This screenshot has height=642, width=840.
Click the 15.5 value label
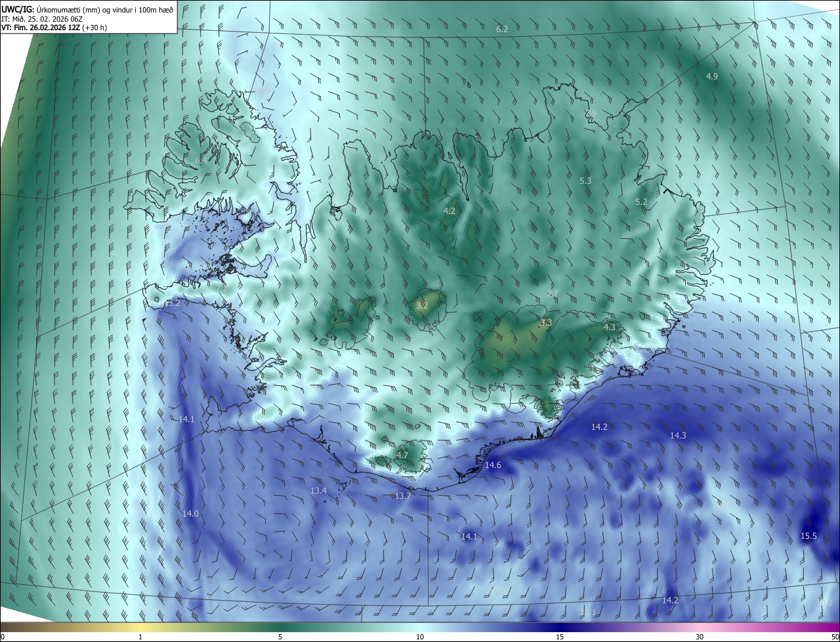(x=808, y=536)
